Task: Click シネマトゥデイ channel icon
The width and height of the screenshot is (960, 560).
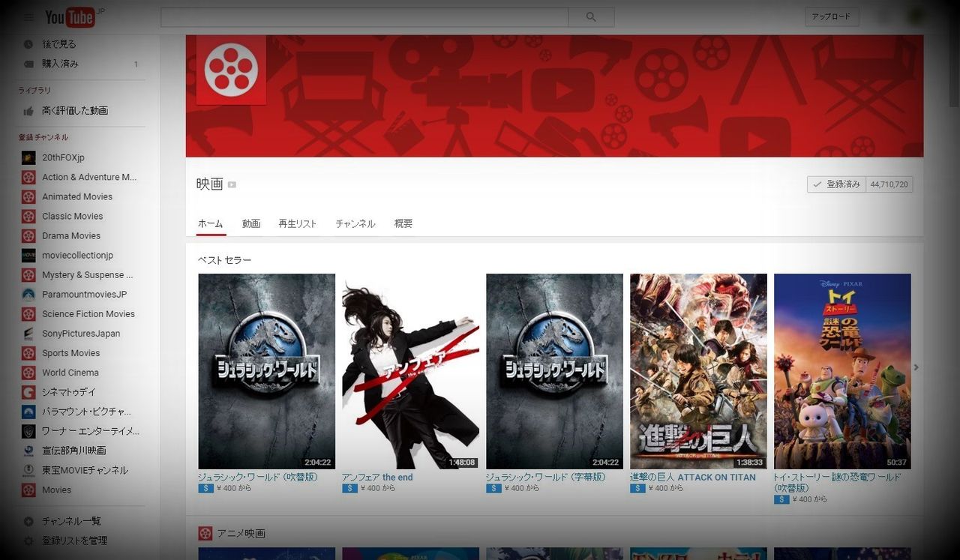Action: (28, 391)
